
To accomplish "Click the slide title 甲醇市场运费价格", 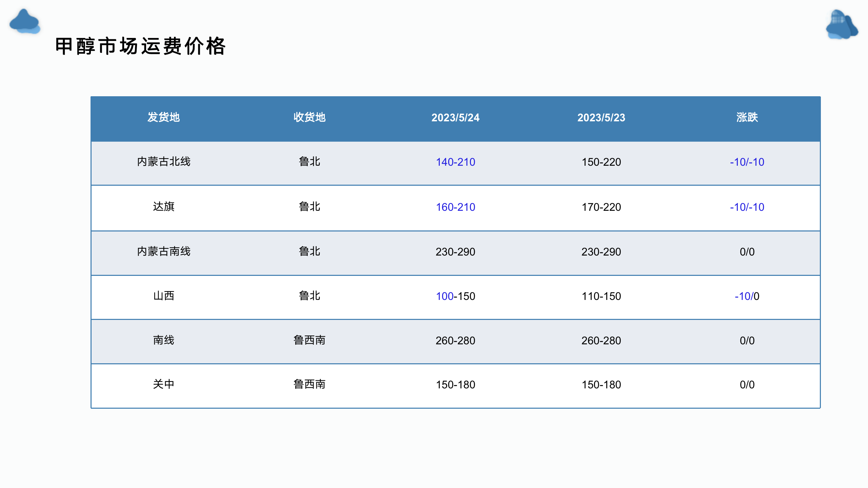I will coord(140,46).
